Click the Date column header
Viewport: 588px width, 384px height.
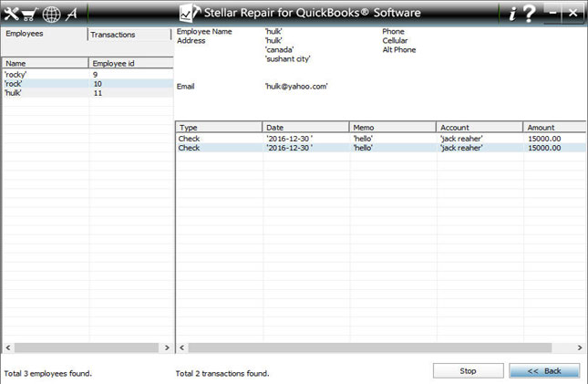(305, 128)
